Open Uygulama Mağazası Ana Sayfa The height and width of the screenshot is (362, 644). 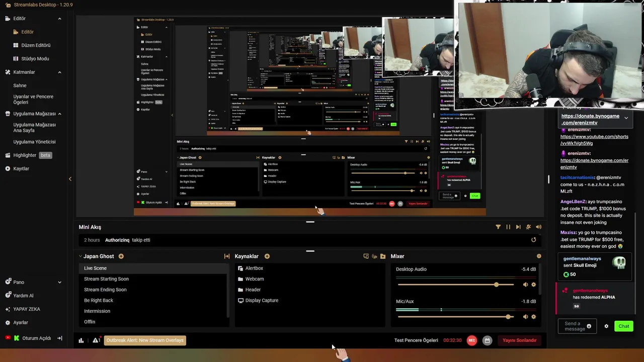tap(34, 127)
